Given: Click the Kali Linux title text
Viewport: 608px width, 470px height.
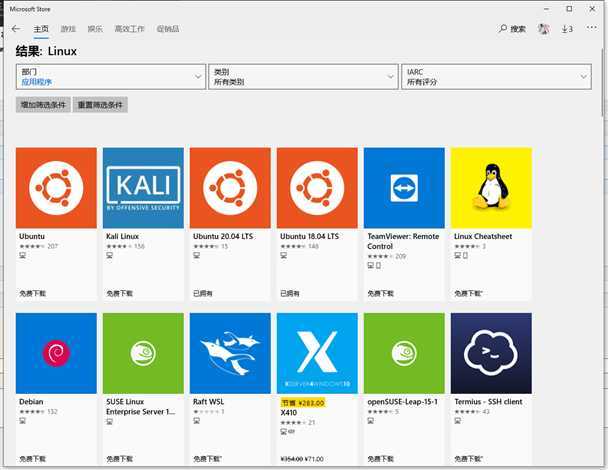Looking at the screenshot, I should coord(123,236).
